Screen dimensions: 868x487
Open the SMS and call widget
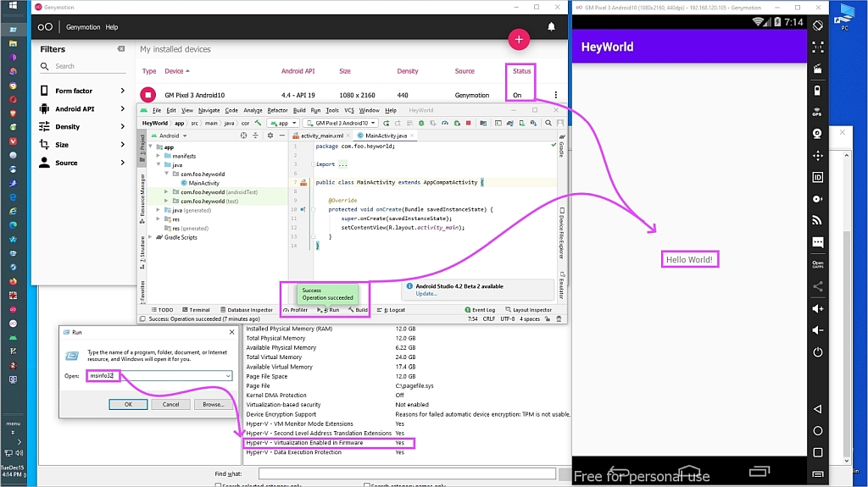[x=818, y=242]
